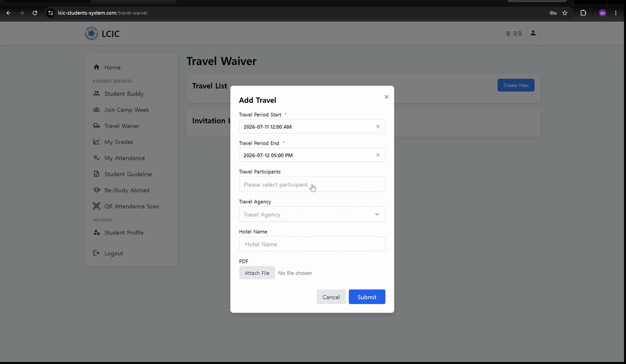Expand the Travel Agency dropdown chevron
The height and width of the screenshot is (364, 626).
[377, 214]
